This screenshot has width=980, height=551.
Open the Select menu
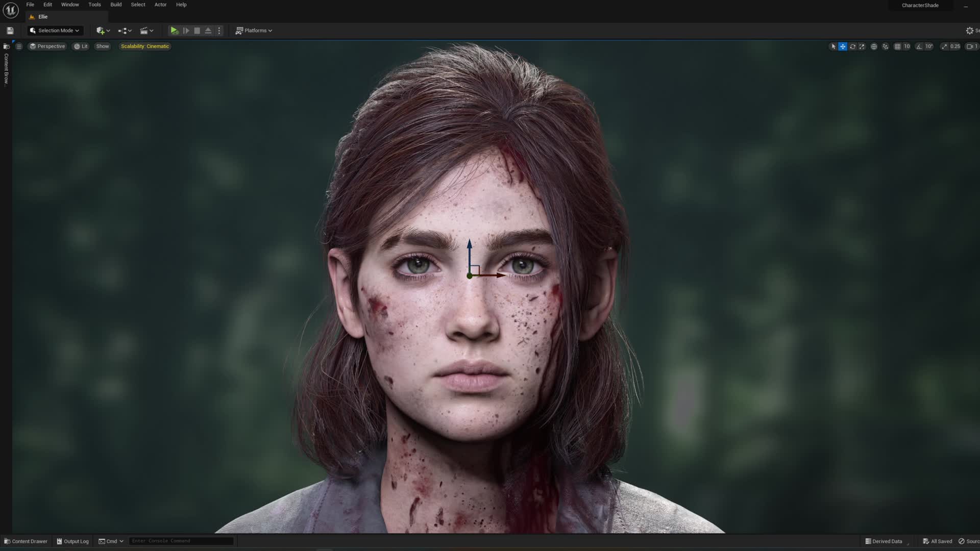138,5
